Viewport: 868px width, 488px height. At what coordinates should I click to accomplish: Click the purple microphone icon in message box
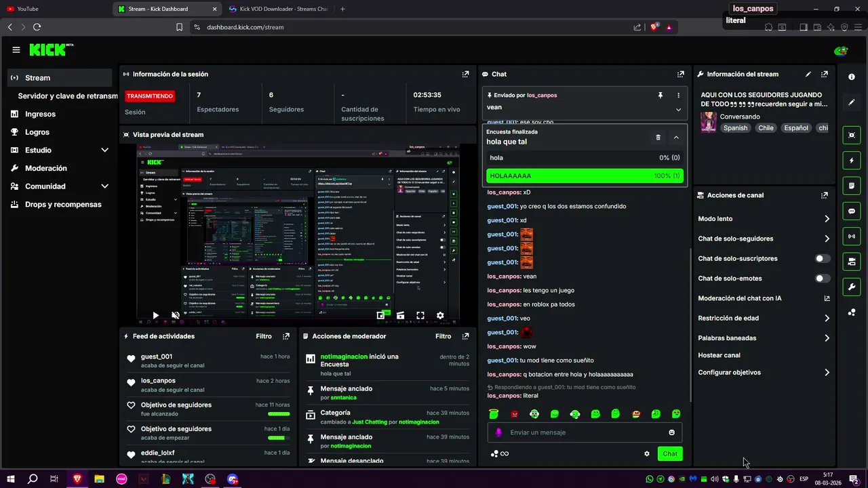[498, 432]
